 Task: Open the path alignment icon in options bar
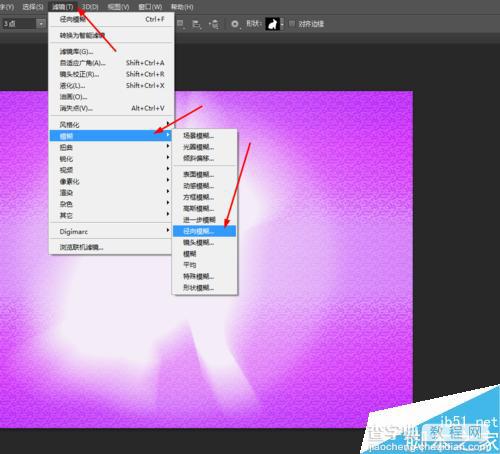tap(196, 24)
